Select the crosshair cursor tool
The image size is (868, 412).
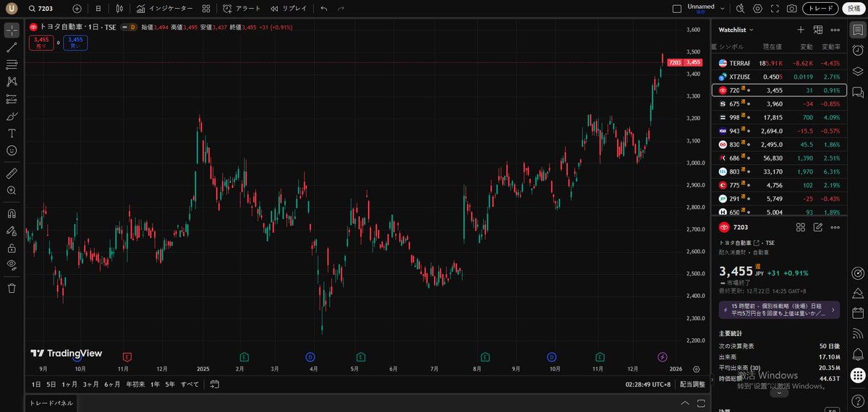click(12, 30)
